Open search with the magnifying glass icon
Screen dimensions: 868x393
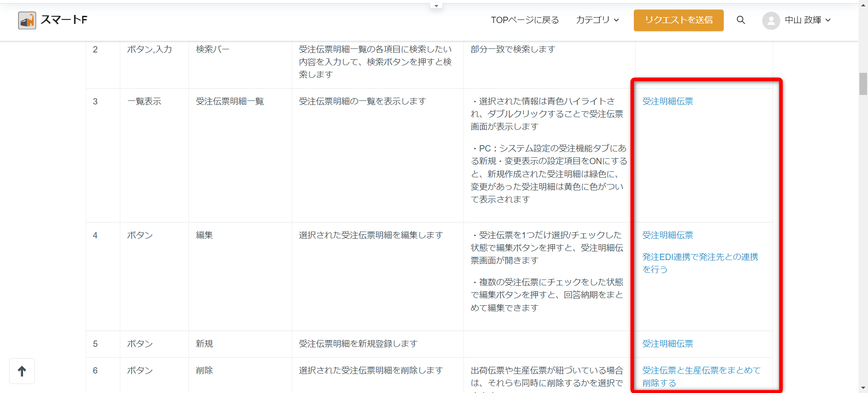pos(741,20)
